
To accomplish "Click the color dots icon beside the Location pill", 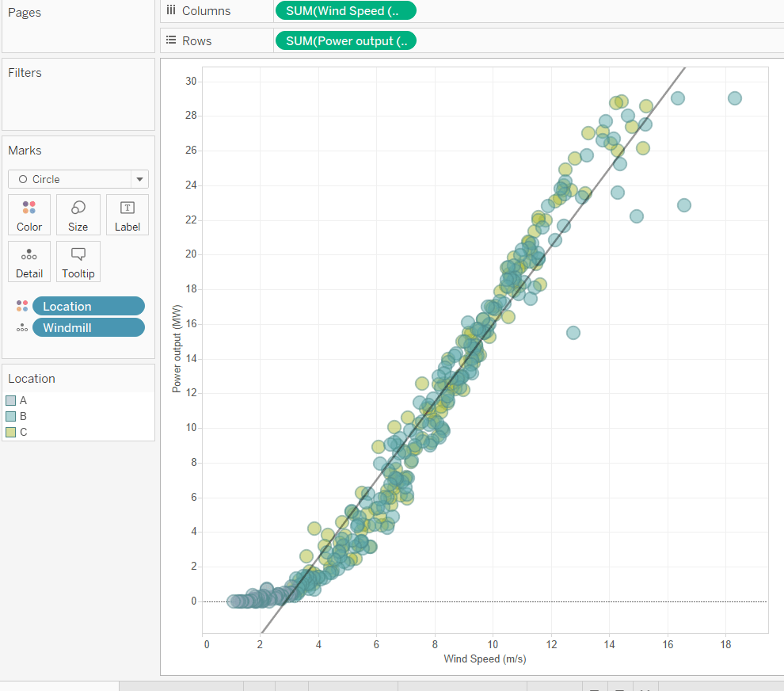I will [x=22, y=305].
